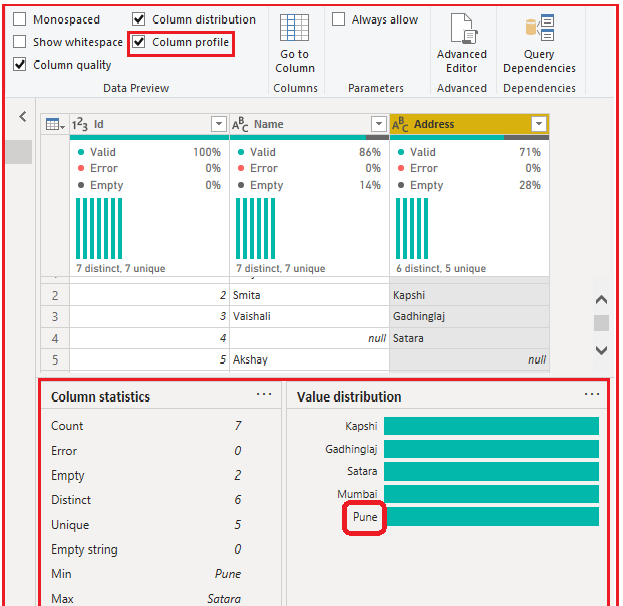Viewport: 623px width, 606px height.
Task: Click the Unique statistic row
Action: pos(146,525)
